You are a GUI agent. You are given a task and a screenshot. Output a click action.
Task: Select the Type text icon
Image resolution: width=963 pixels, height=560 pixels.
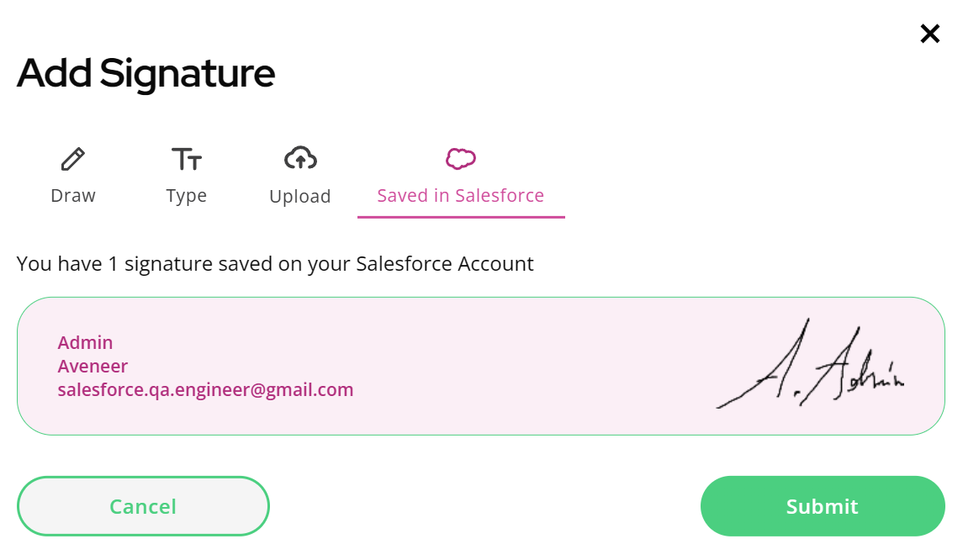click(x=187, y=159)
